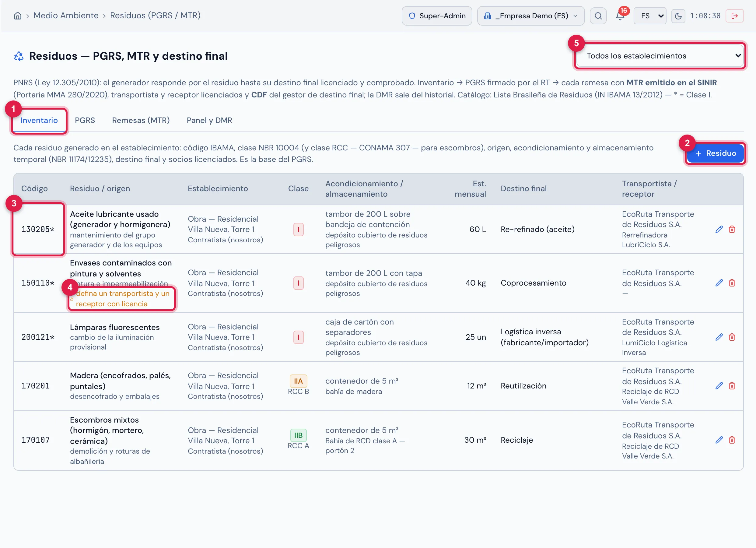756x548 pixels.
Task: Go to Medio Ambiente breadcrumb link
Action: tap(66, 15)
